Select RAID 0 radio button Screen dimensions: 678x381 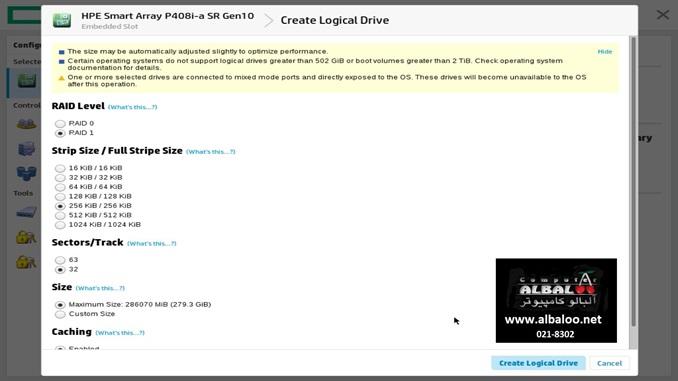60,124
